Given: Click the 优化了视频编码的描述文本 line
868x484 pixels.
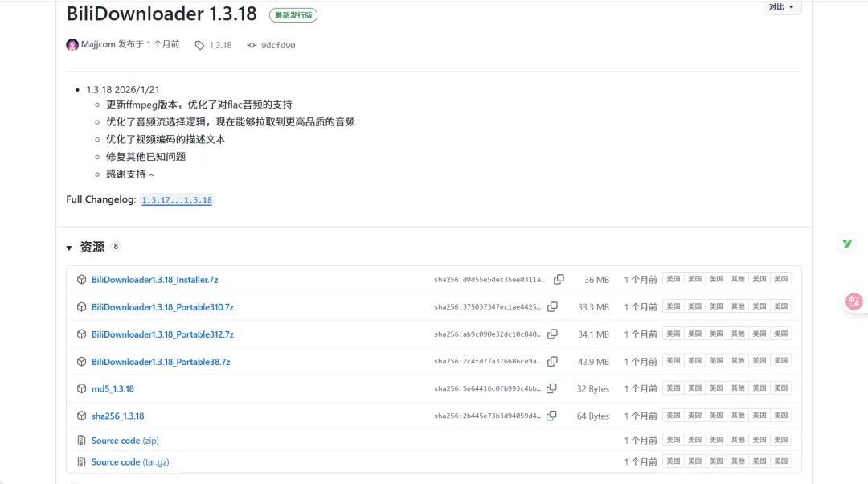Looking at the screenshot, I should 166,140.
